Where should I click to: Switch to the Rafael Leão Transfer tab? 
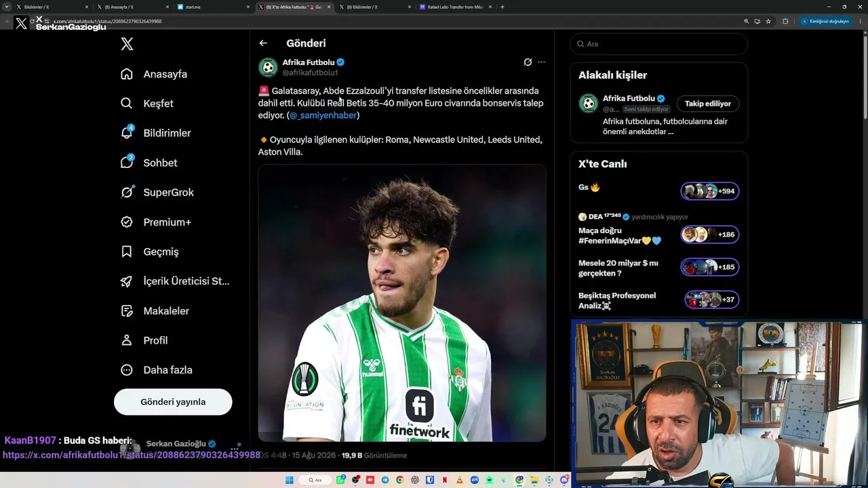click(x=456, y=7)
